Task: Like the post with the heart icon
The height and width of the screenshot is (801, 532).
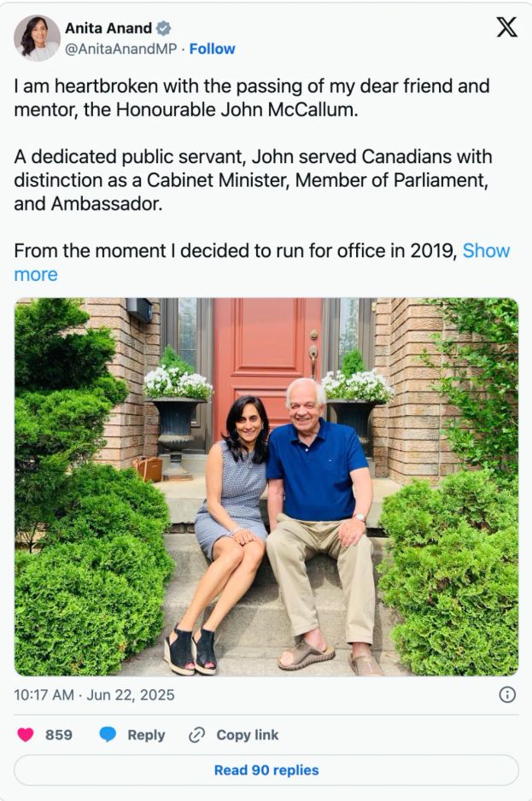Action: (x=26, y=734)
